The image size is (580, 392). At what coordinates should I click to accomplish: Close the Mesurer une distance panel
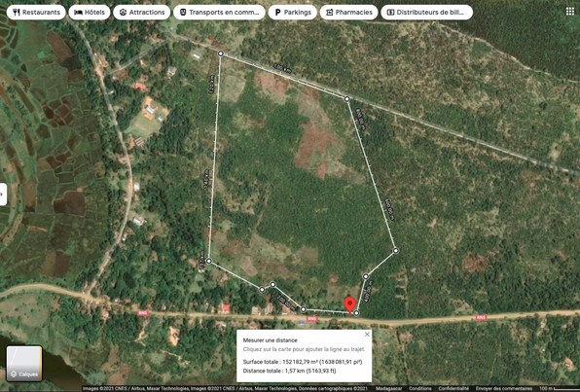click(367, 335)
